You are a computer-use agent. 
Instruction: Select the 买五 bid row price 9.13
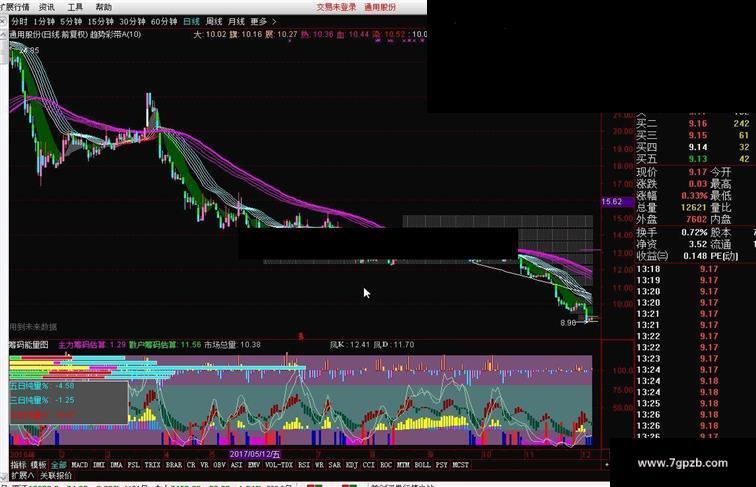pyautogui.click(x=698, y=159)
